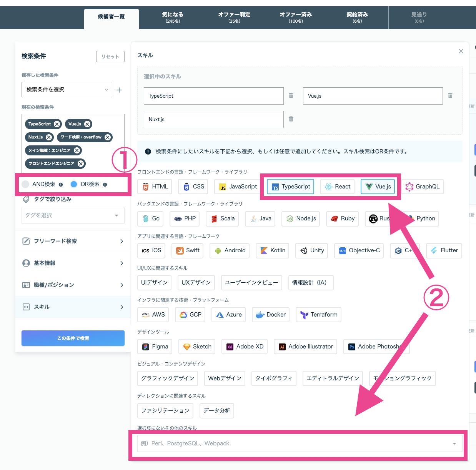Close the スキル panel

[461, 51]
